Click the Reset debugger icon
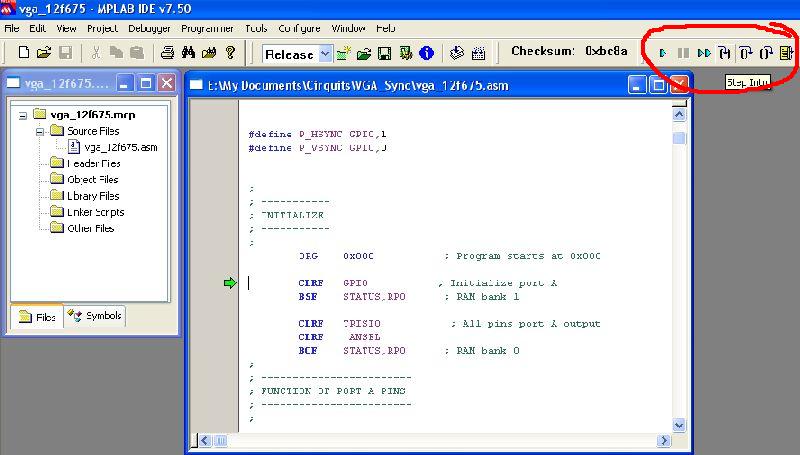800x455 pixels. 787,52
